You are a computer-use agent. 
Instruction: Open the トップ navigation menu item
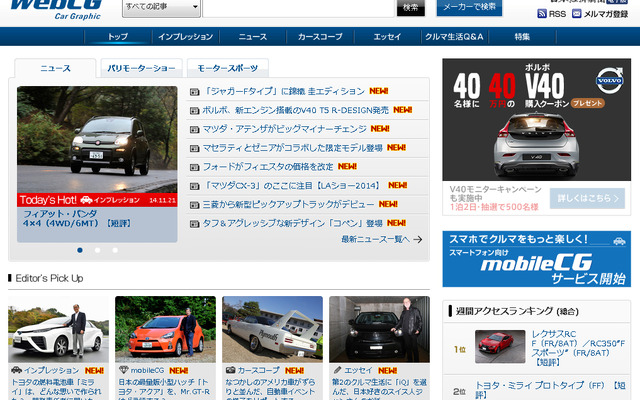click(118, 37)
